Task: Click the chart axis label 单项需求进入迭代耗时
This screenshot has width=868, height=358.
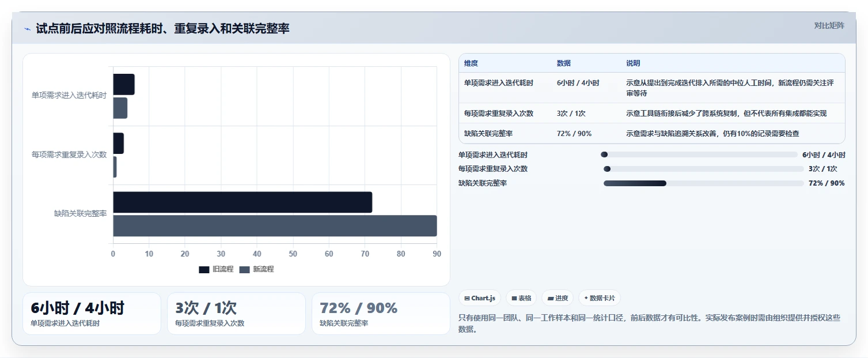Action: (69, 96)
